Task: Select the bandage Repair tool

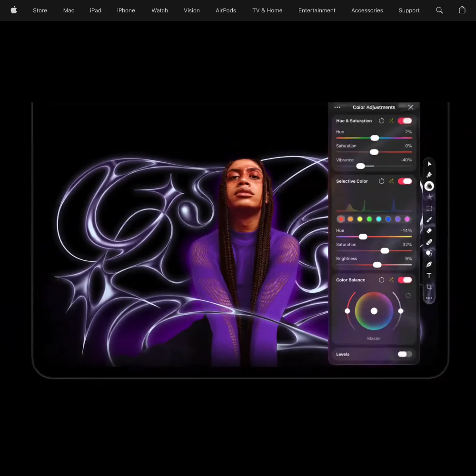Action: point(429,242)
